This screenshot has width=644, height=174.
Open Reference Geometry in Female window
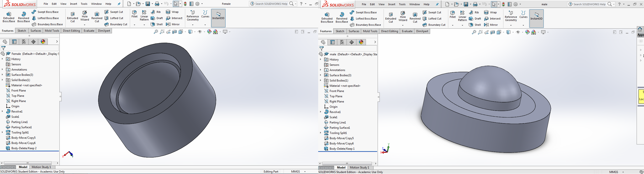pos(193,16)
